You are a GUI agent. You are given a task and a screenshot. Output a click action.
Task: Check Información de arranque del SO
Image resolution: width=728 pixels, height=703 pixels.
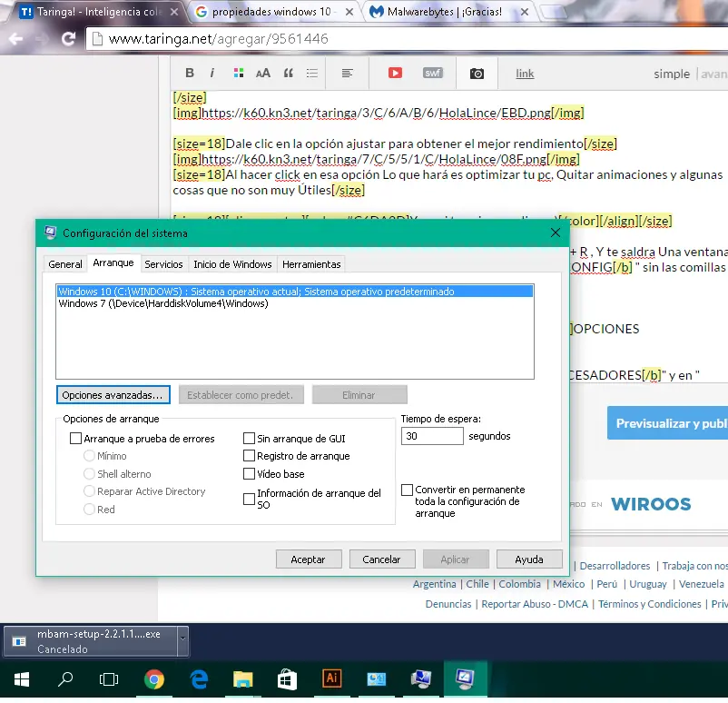[x=250, y=499]
